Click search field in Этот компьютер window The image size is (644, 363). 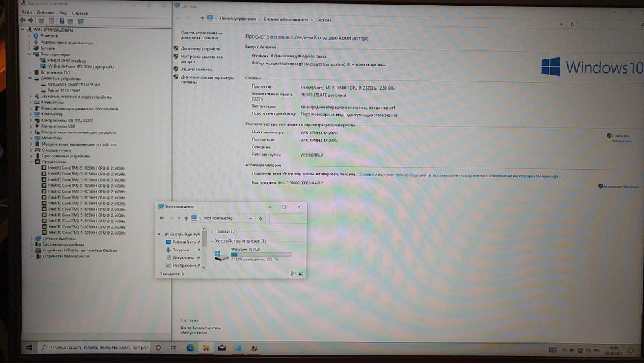click(x=287, y=219)
